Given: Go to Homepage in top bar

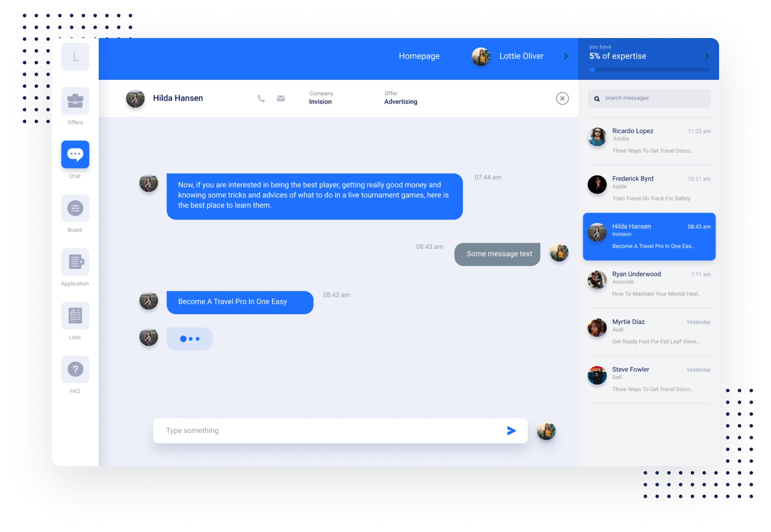Looking at the screenshot, I should [x=419, y=56].
